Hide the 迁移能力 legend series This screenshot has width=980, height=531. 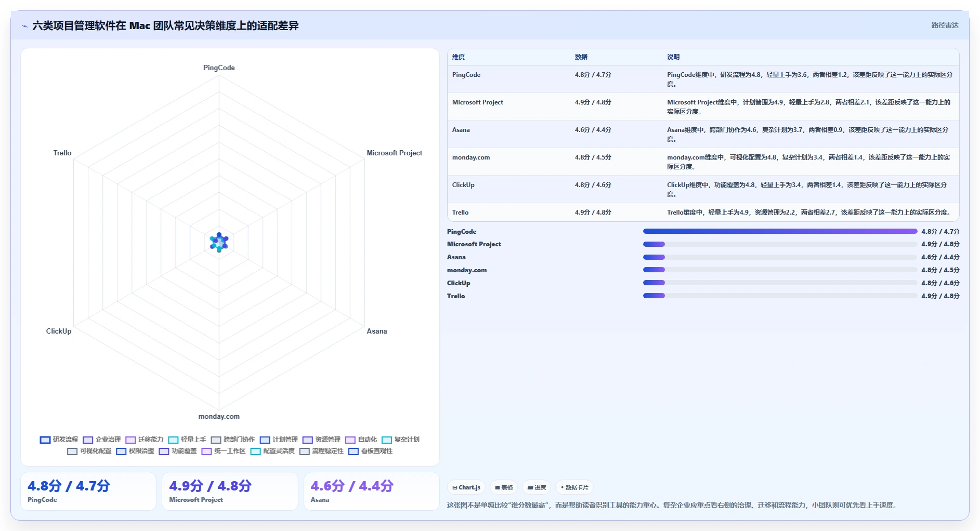click(144, 440)
